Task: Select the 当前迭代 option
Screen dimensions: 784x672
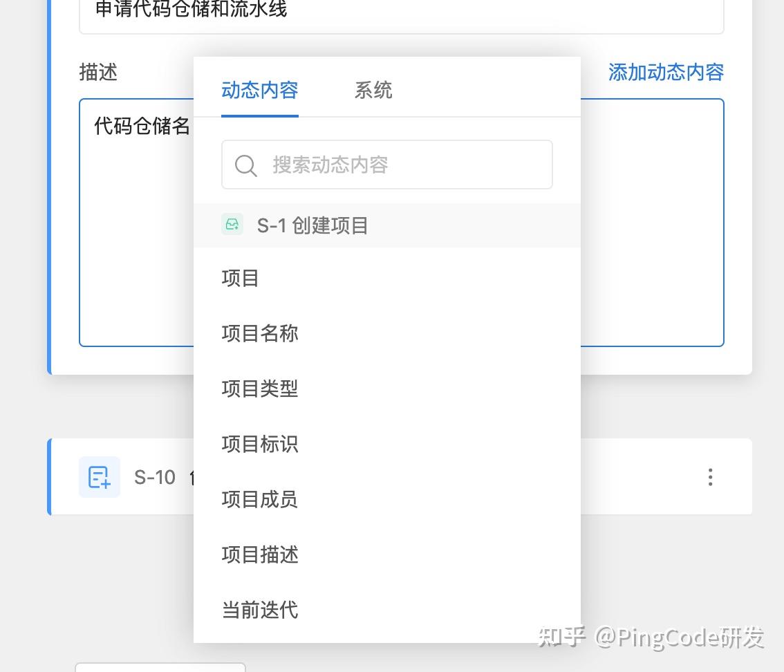Action: click(260, 610)
